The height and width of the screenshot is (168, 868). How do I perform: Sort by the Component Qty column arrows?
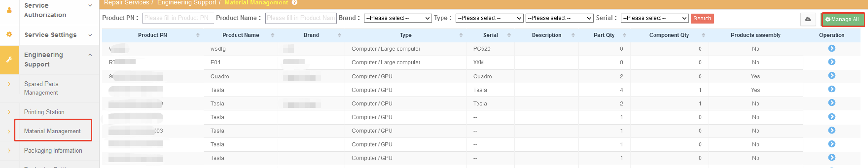pos(703,35)
